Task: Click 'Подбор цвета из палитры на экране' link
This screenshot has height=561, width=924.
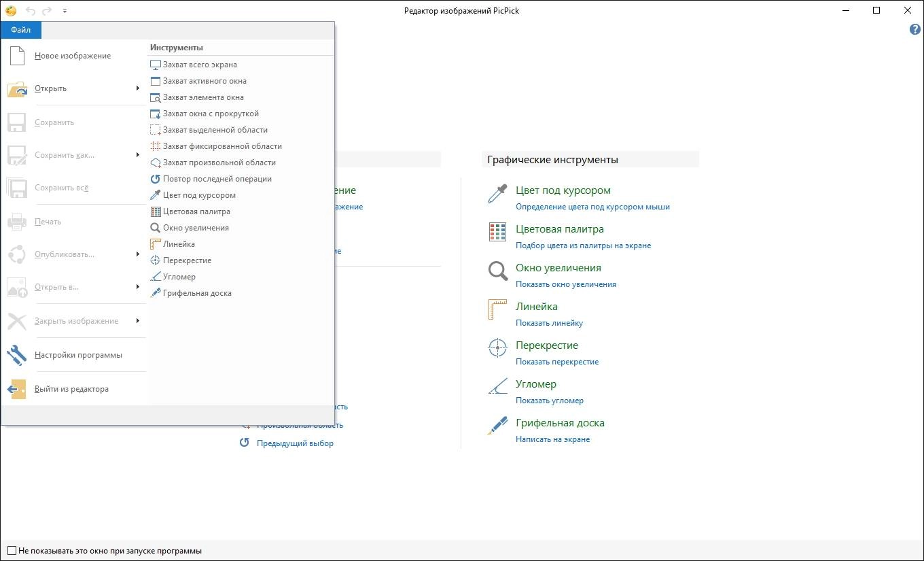Action: (583, 245)
